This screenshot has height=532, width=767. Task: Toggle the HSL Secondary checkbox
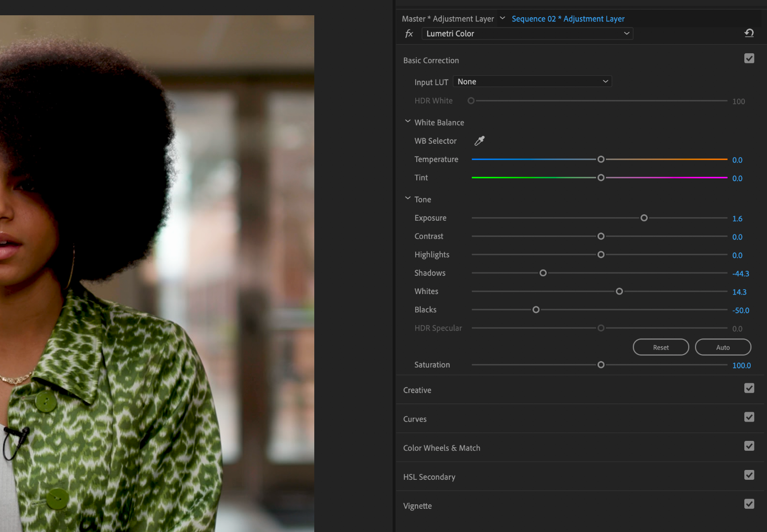coord(749,475)
